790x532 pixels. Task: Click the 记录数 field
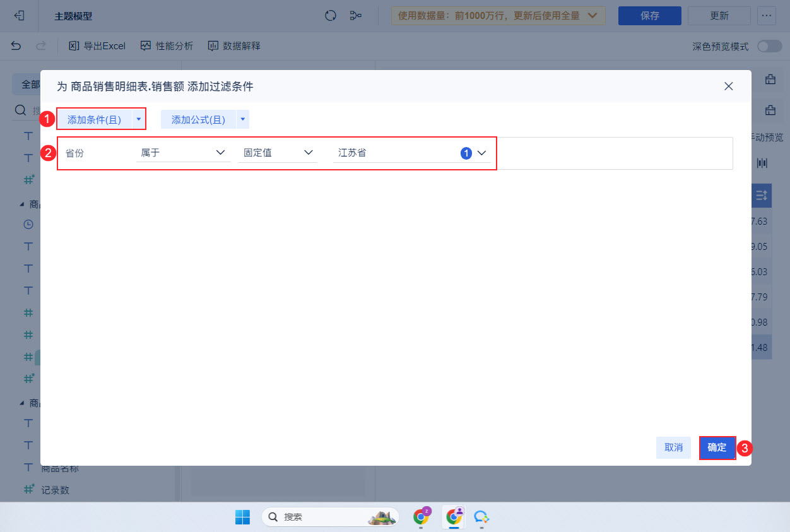56,490
